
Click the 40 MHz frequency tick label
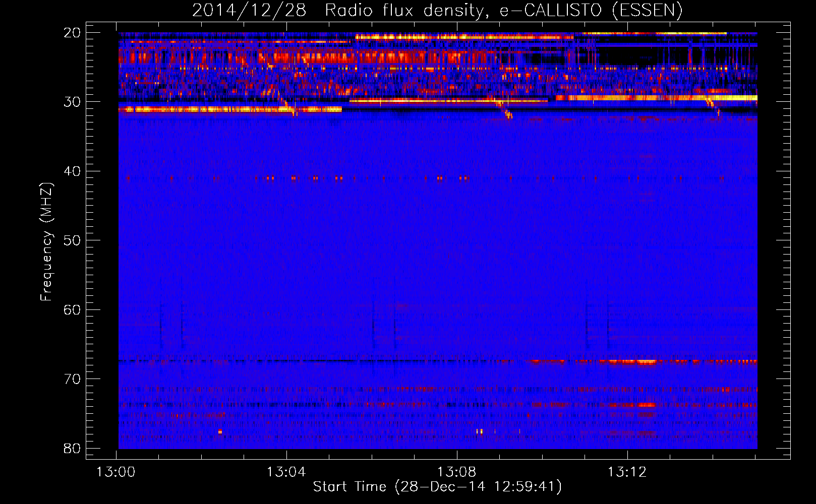coord(72,171)
